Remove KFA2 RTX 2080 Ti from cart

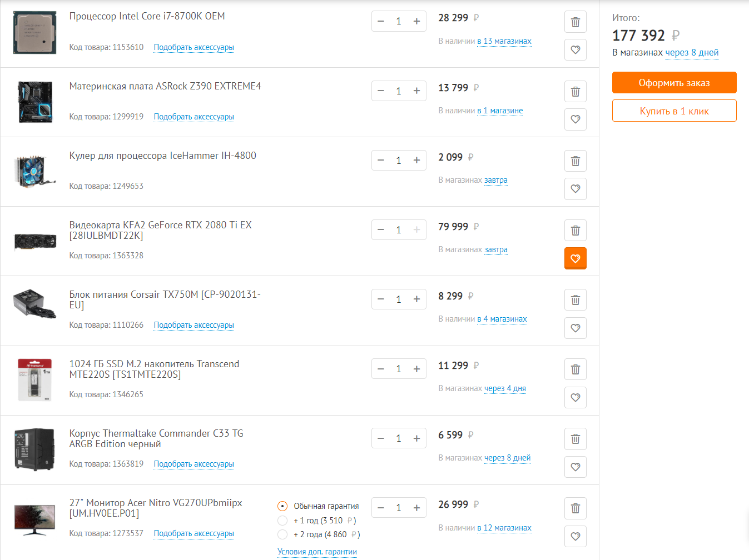576,231
